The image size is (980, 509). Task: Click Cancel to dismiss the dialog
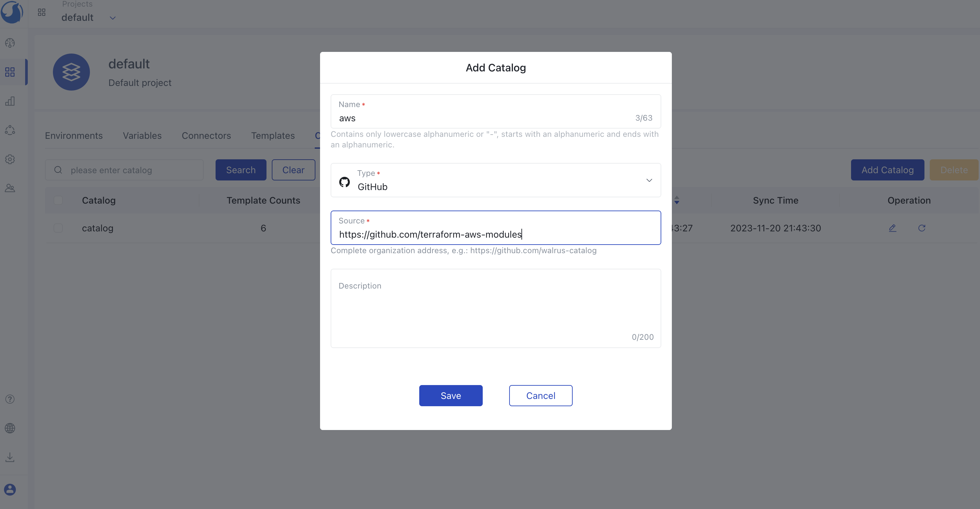(x=541, y=395)
